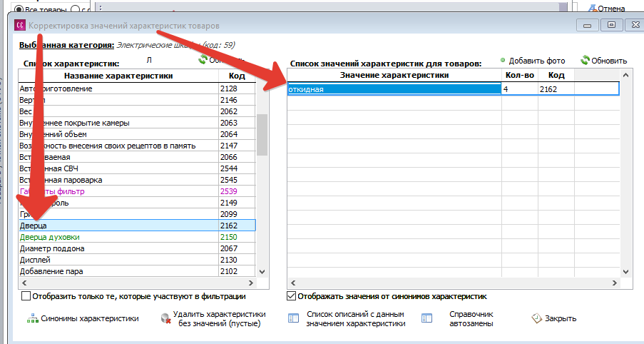Click left arrow of characteristics horizontal scrollbar
The image size is (644, 344).
pos(24,283)
